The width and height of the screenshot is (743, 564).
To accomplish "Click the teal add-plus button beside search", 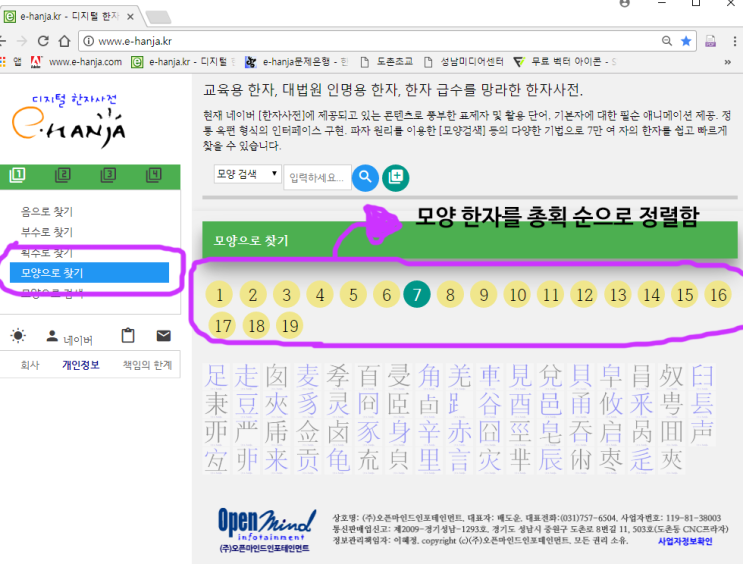I will [x=396, y=178].
